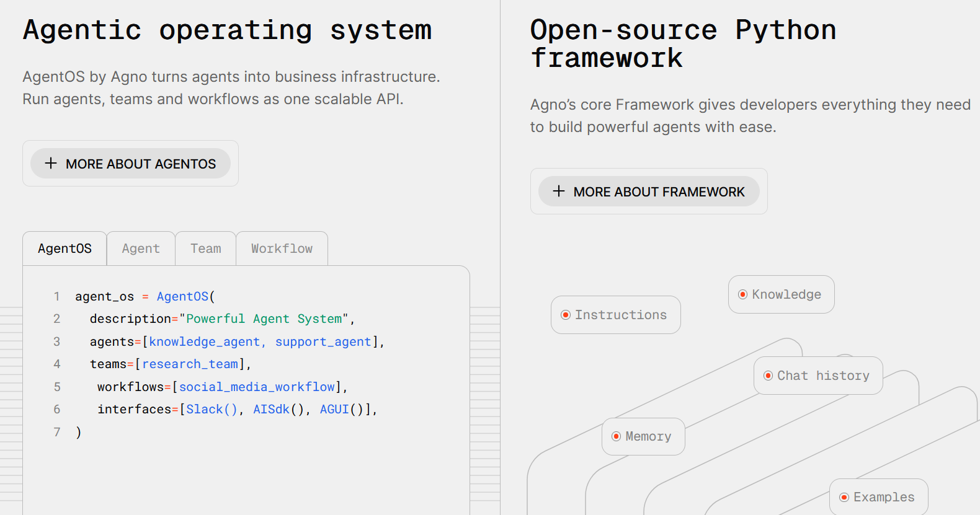
Task: Select the Examples chip label
Action: pos(884,497)
